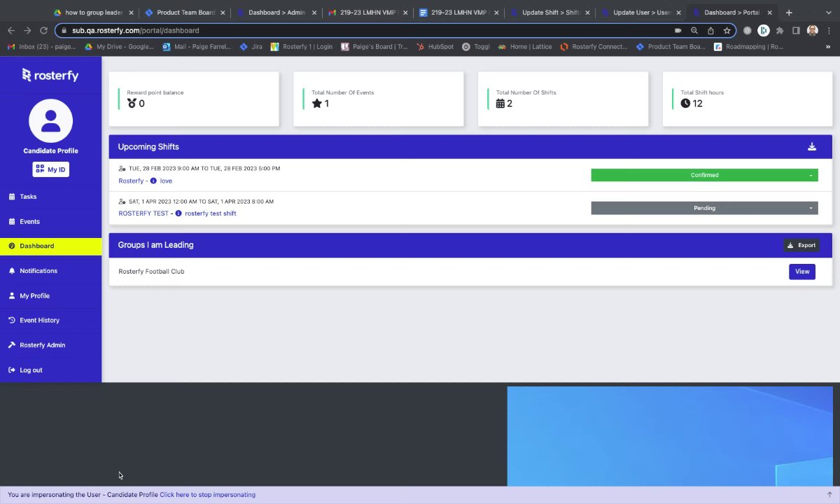The image size is (840, 504).
Task: Click info icon next to love shift
Action: coord(153,181)
